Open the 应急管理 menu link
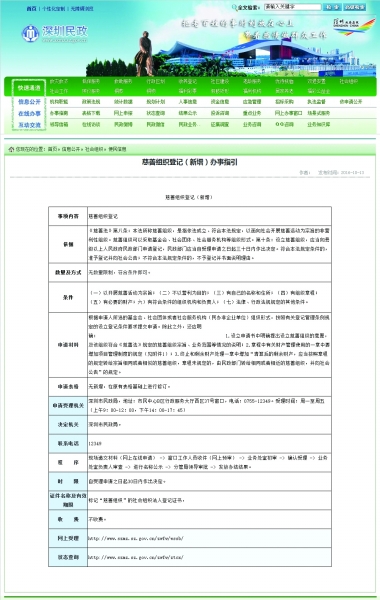Viewport: 380px width, 600px height. (252, 102)
